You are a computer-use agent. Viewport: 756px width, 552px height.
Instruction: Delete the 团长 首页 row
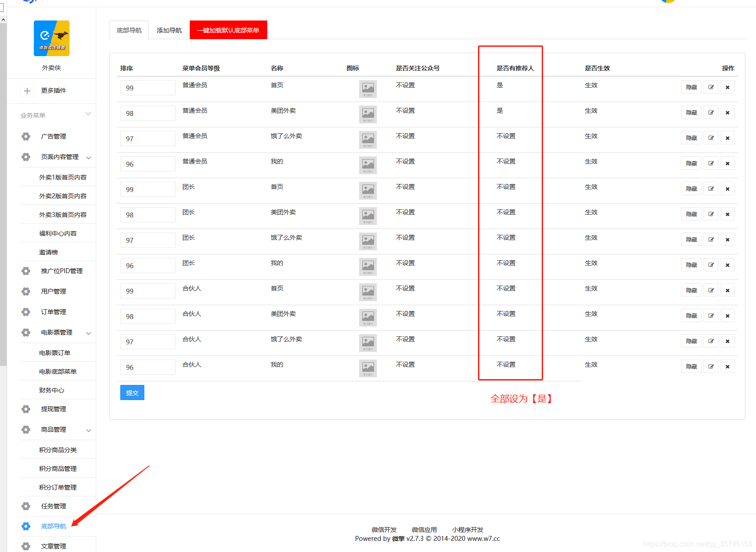727,188
